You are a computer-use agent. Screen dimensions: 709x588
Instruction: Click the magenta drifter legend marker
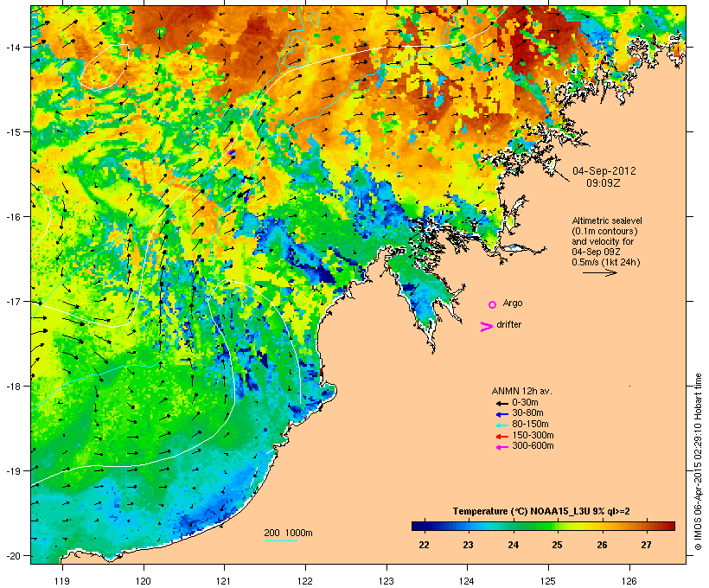point(486,327)
